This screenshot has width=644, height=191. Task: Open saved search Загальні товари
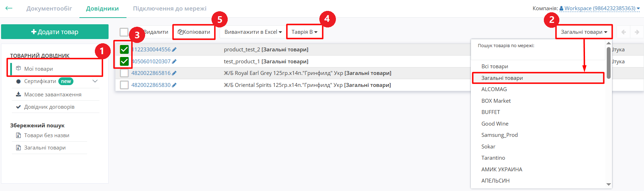click(45, 148)
